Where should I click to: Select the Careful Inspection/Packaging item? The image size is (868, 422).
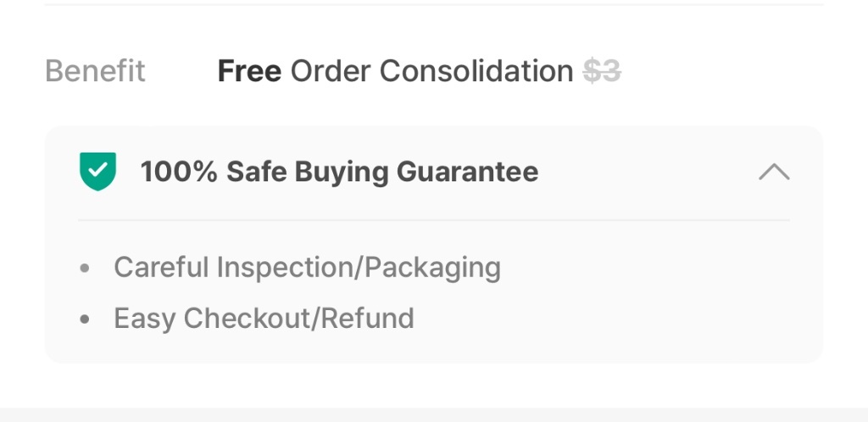point(307,267)
